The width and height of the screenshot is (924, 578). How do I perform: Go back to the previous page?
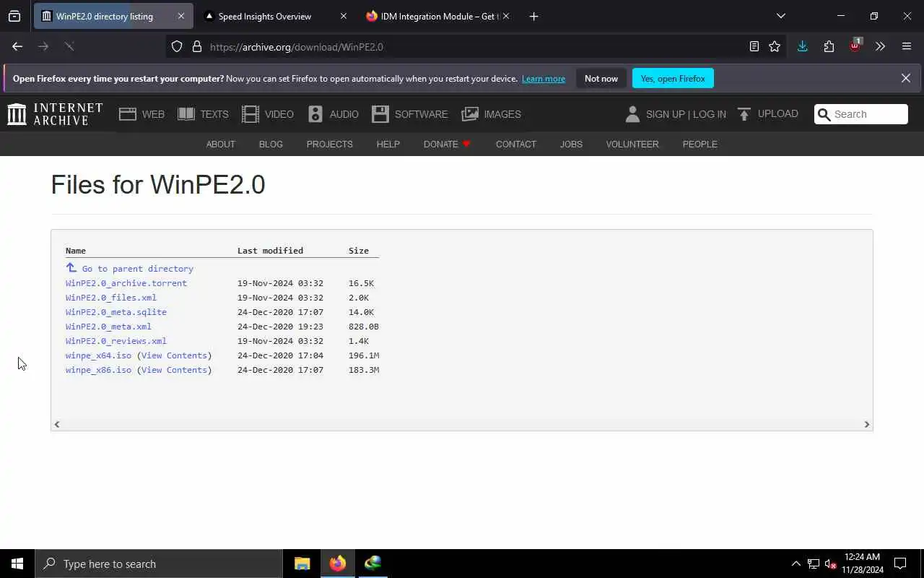tap(17, 46)
